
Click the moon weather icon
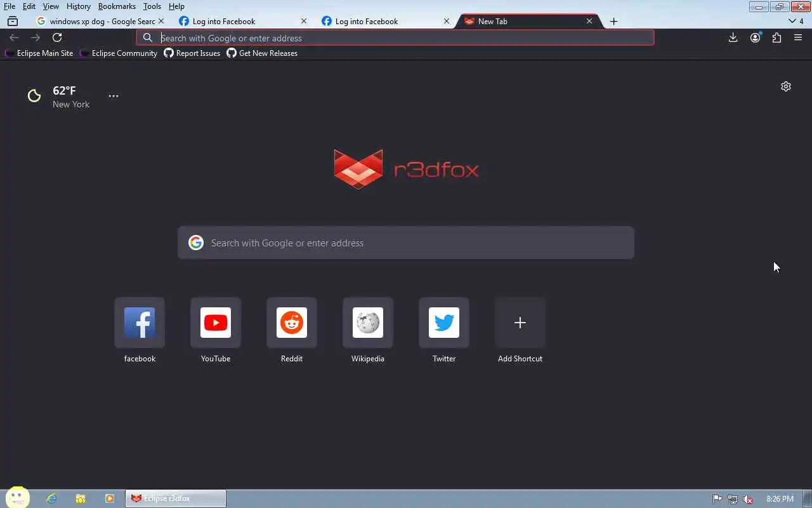tap(34, 96)
